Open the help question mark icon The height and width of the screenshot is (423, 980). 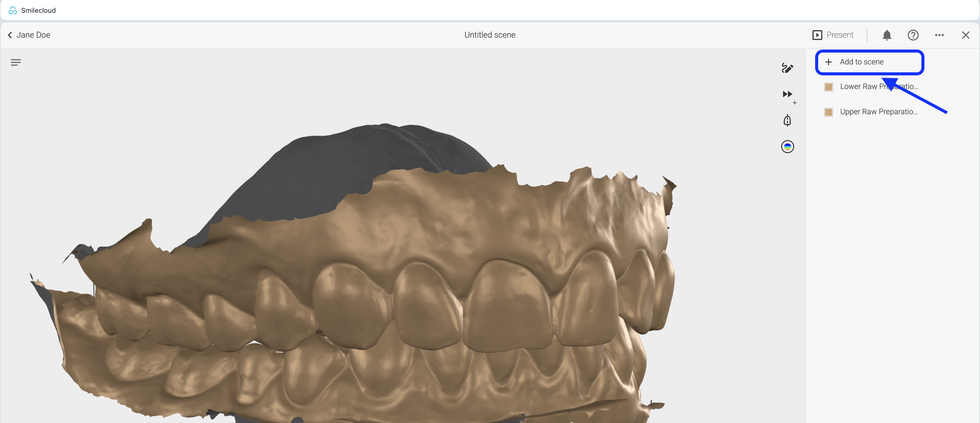click(913, 35)
